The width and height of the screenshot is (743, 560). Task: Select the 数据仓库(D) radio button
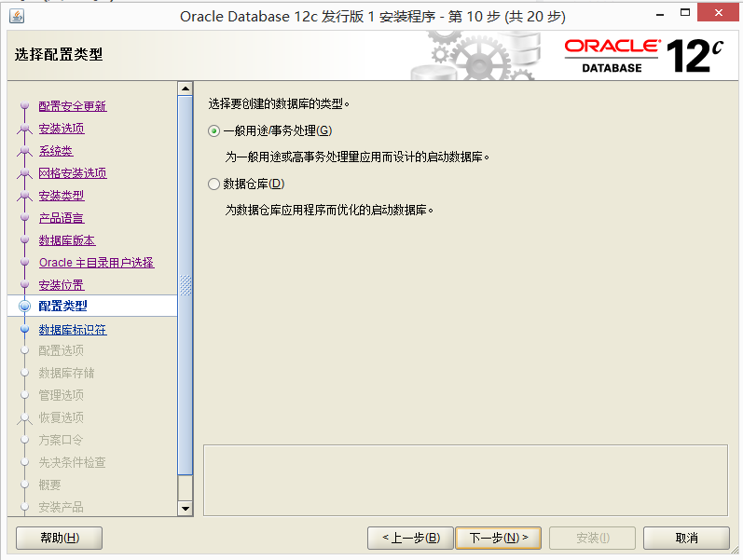[x=213, y=184]
